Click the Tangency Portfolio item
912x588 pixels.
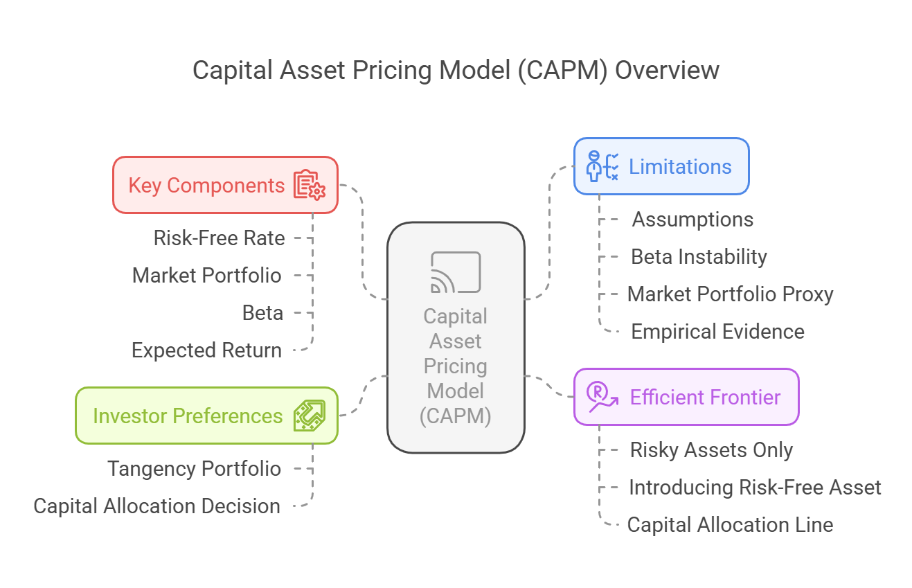click(x=195, y=469)
